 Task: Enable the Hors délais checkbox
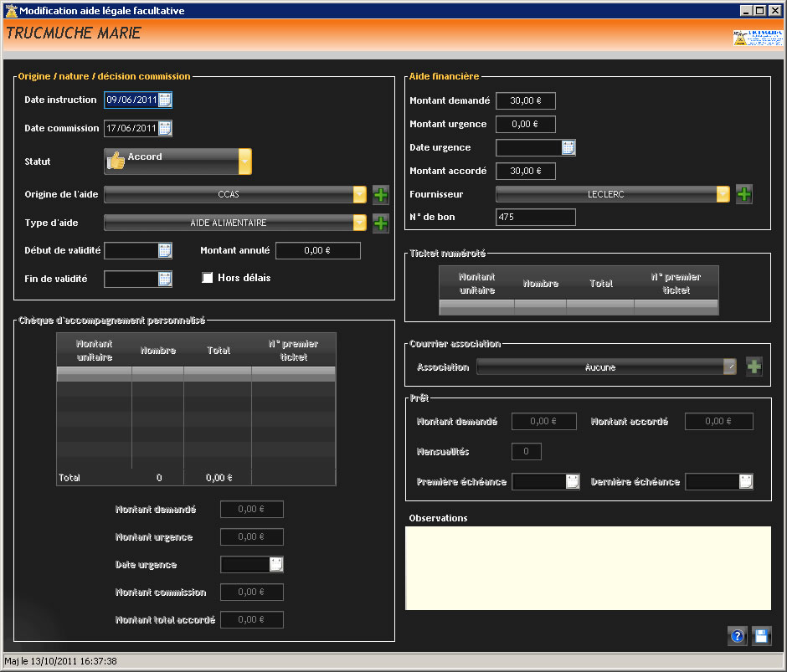click(x=208, y=278)
